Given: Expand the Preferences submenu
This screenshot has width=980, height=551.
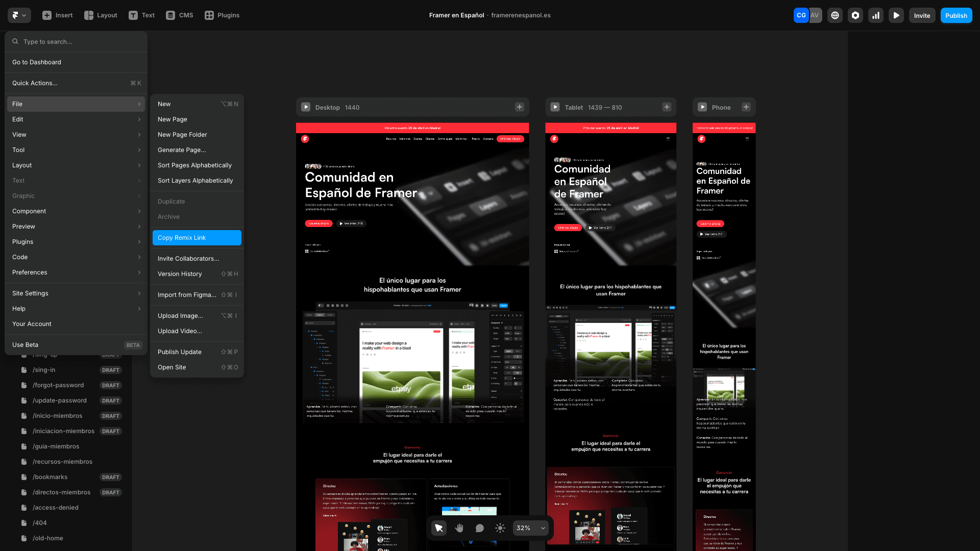Looking at the screenshot, I should click(x=76, y=272).
